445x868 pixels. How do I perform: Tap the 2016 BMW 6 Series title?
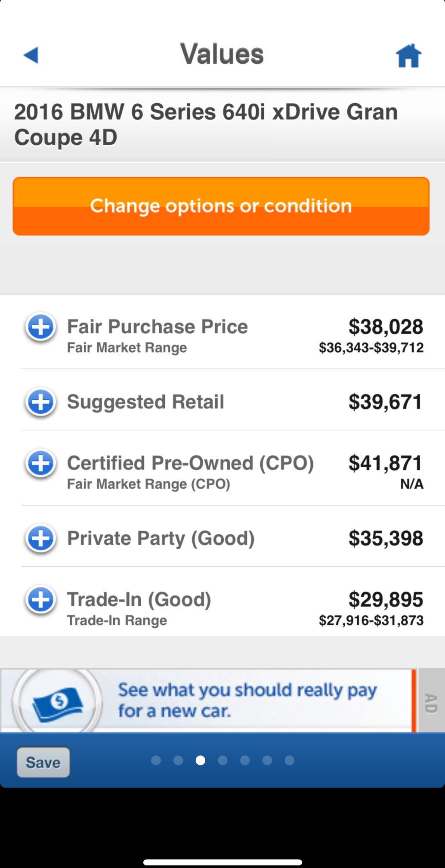pyautogui.click(x=206, y=124)
